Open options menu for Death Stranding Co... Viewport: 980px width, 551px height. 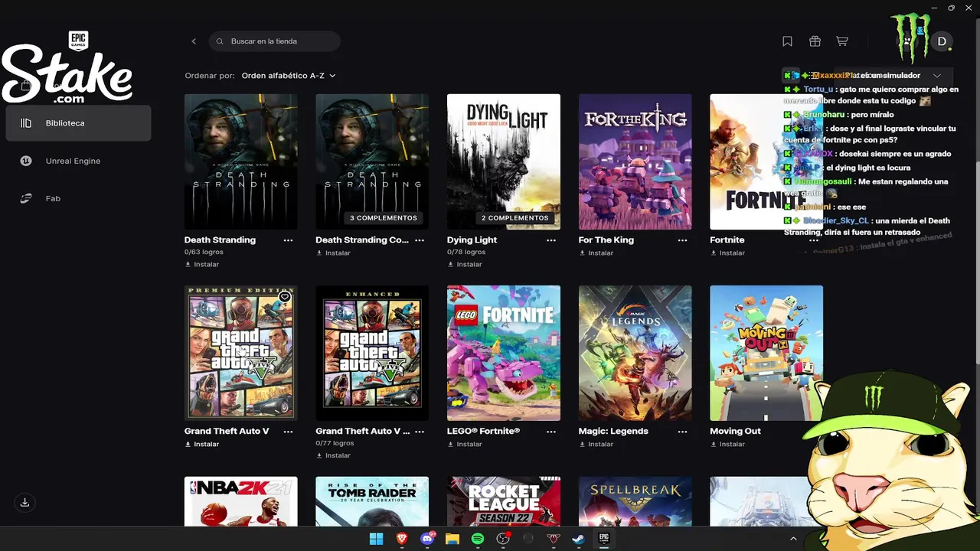coord(420,240)
